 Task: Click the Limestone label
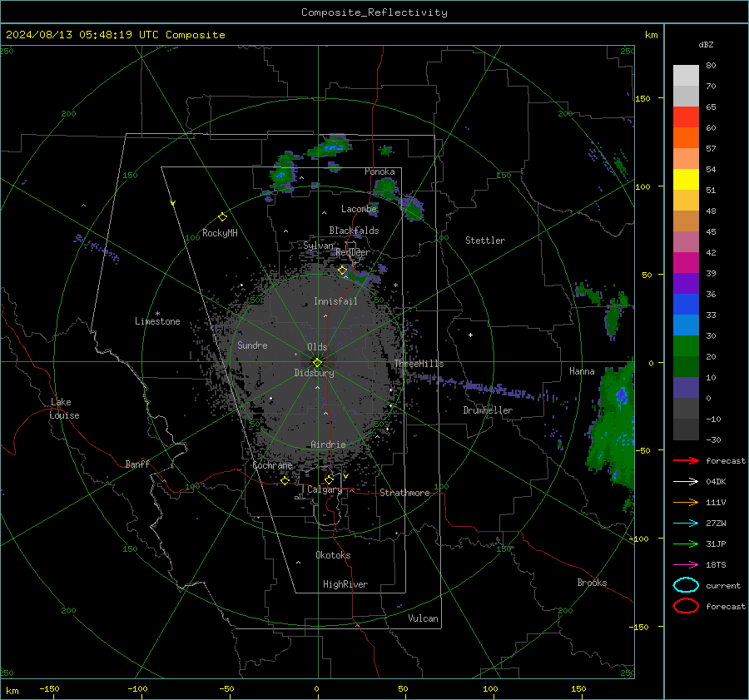coord(157,321)
